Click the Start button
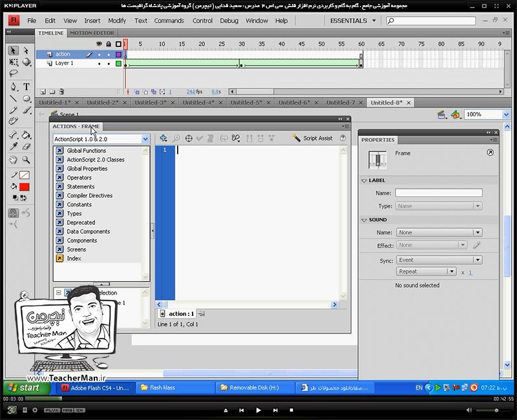Viewport: 517px width, 420px height. (x=26, y=388)
